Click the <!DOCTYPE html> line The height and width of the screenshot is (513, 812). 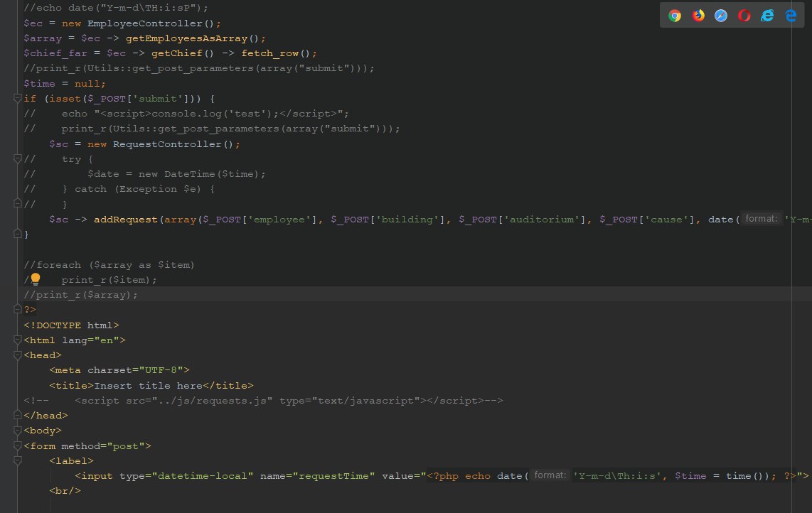72,325
